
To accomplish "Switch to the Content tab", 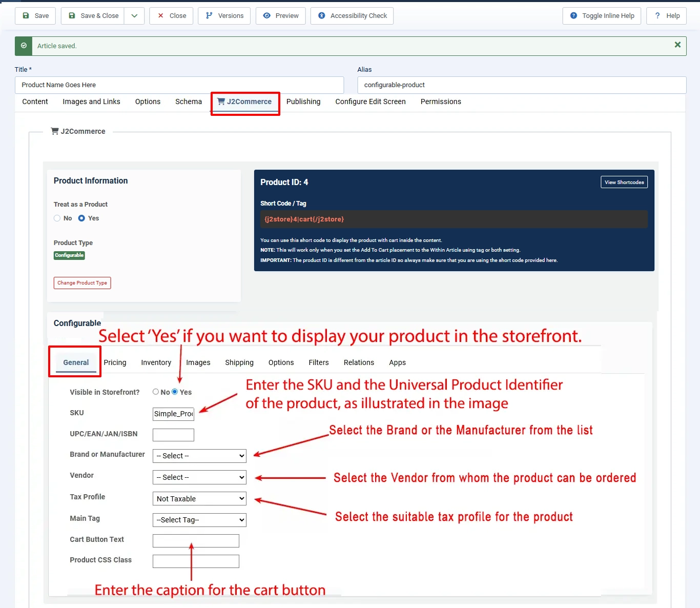I will click(x=35, y=102).
